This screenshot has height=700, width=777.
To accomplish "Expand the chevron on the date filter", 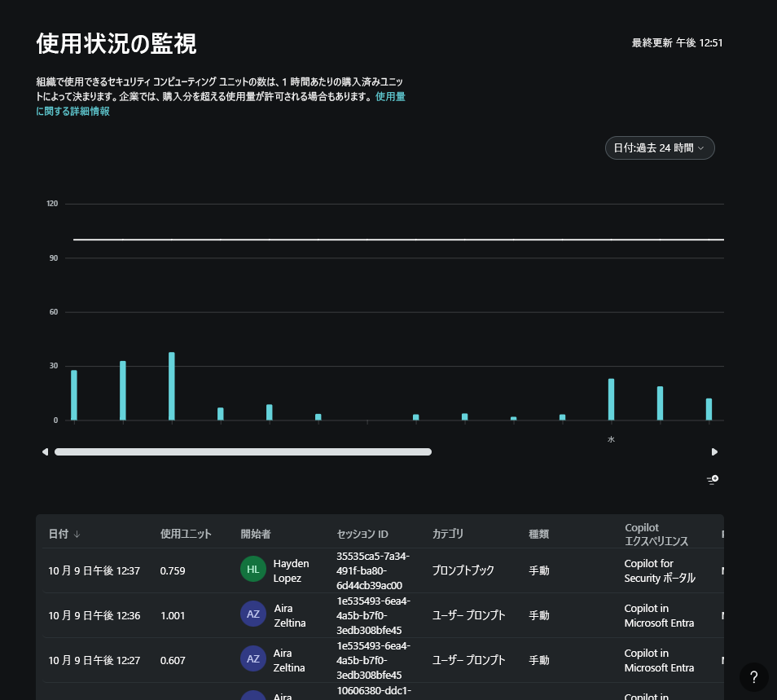I will [700, 147].
